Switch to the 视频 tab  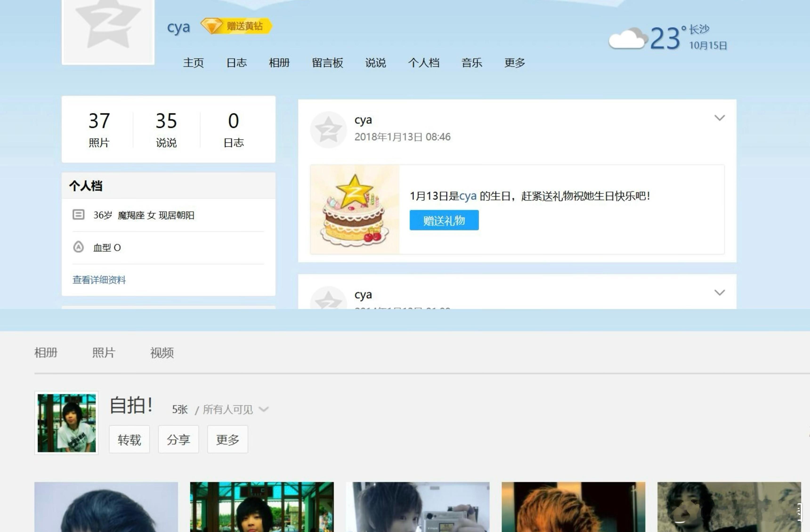pyautogui.click(x=162, y=353)
